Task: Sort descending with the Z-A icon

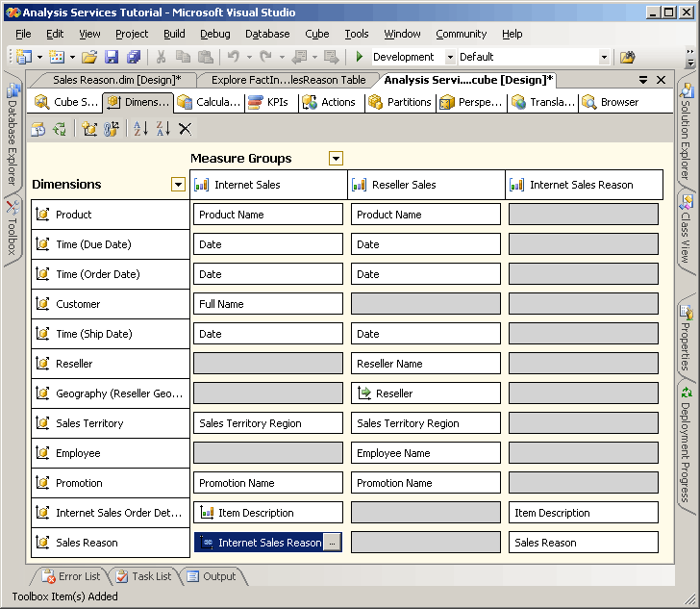Action: (162, 129)
